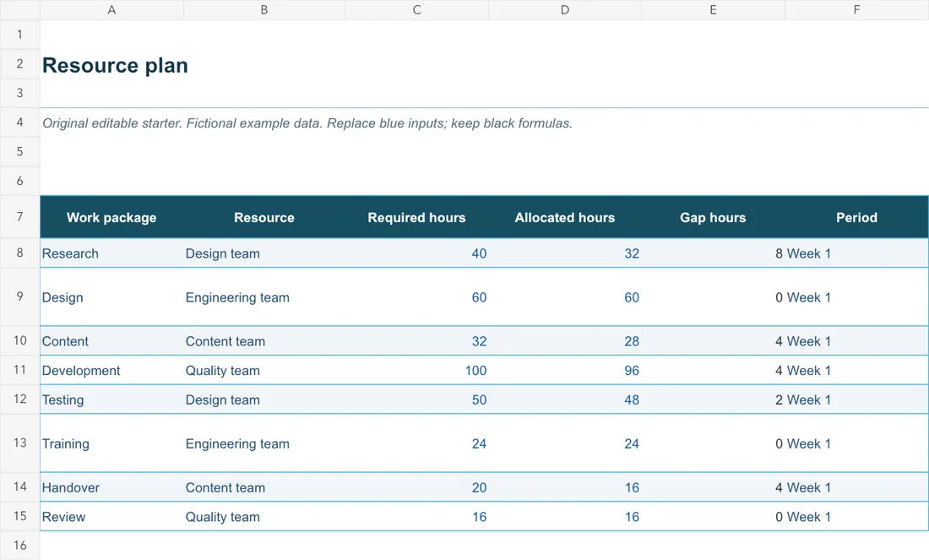
Task: Select row 16 by its row number
Action: tap(19, 545)
